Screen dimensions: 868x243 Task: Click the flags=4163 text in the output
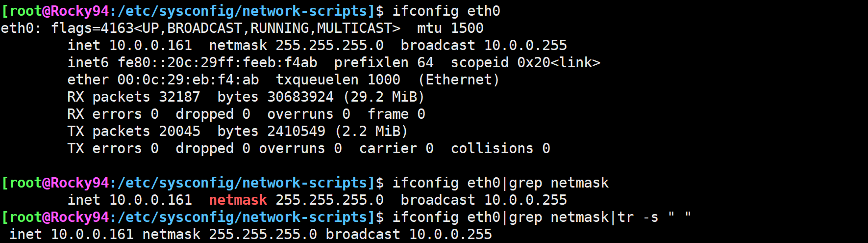coord(92,28)
